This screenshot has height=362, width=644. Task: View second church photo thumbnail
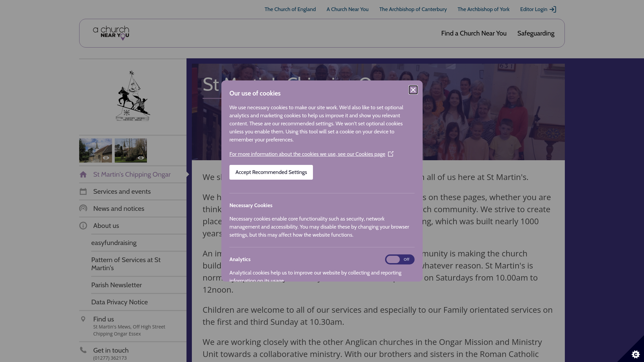(131, 150)
